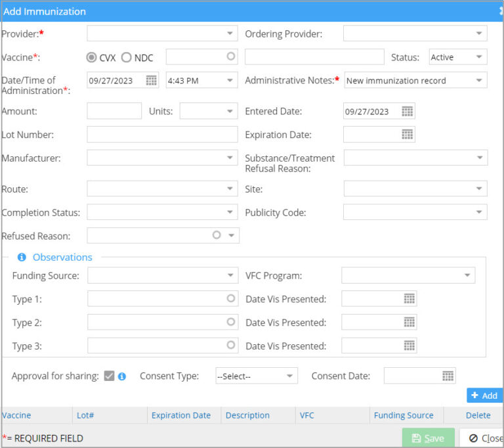
Task: Click the Expiration Date calendar icon
Action: [x=408, y=135]
